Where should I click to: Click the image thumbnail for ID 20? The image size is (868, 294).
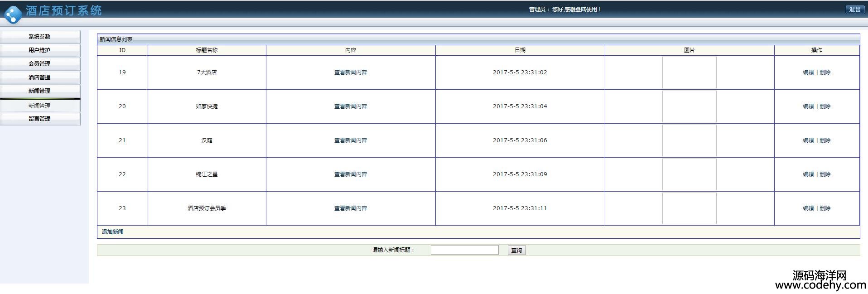(x=689, y=106)
